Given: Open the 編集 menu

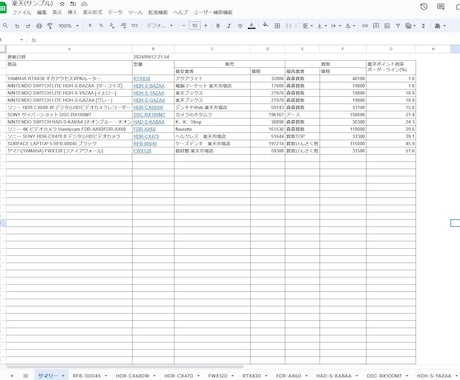Looking at the screenshot, I should [42, 12].
